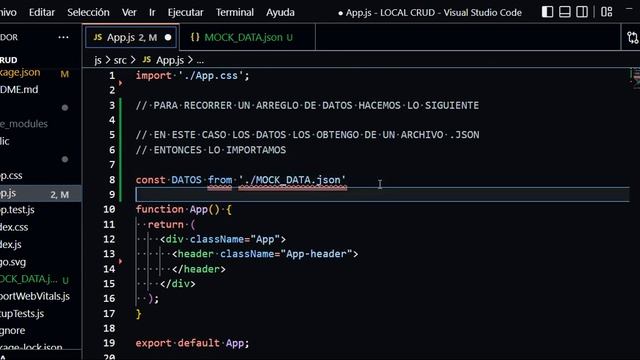Switch to the App.js editor tab
Image resolution: width=640 pixels, height=360 pixels.
(x=131, y=38)
